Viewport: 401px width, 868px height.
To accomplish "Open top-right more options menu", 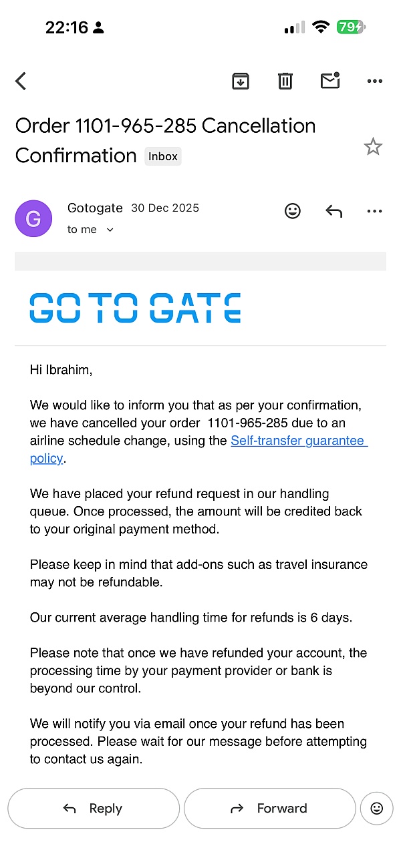I will point(375,81).
